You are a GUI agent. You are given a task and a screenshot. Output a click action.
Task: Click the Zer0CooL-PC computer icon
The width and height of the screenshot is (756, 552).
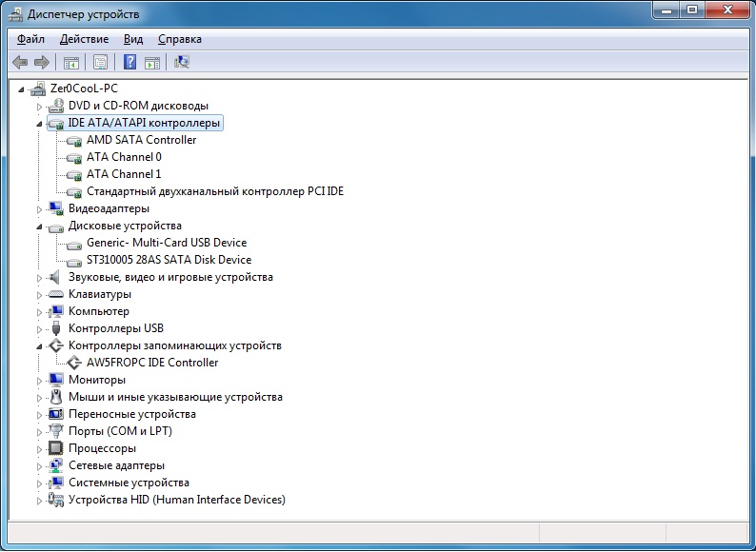[38, 89]
